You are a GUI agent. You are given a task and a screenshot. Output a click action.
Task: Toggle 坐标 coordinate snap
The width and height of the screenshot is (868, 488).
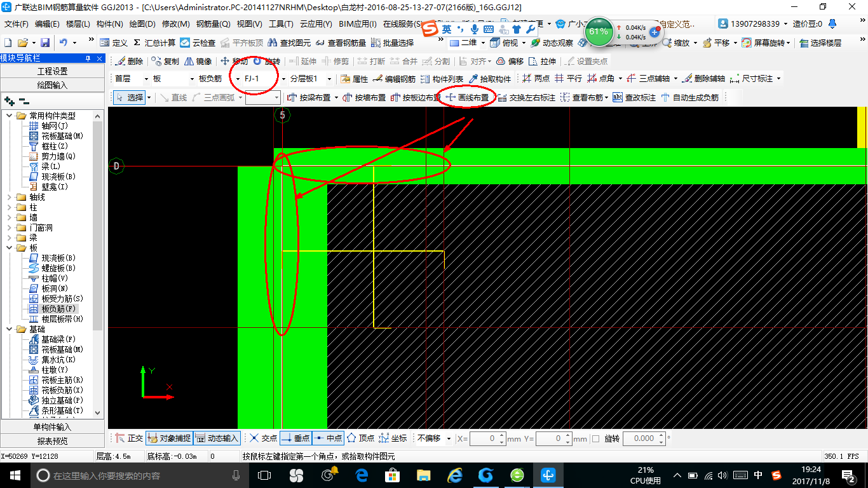tap(393, 438)
